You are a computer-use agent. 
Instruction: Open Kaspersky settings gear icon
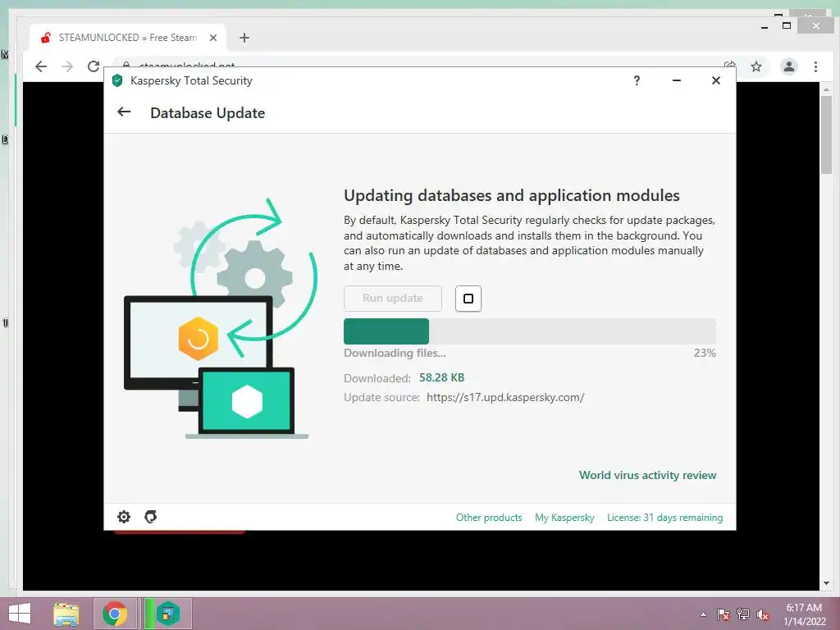[124, 517]
